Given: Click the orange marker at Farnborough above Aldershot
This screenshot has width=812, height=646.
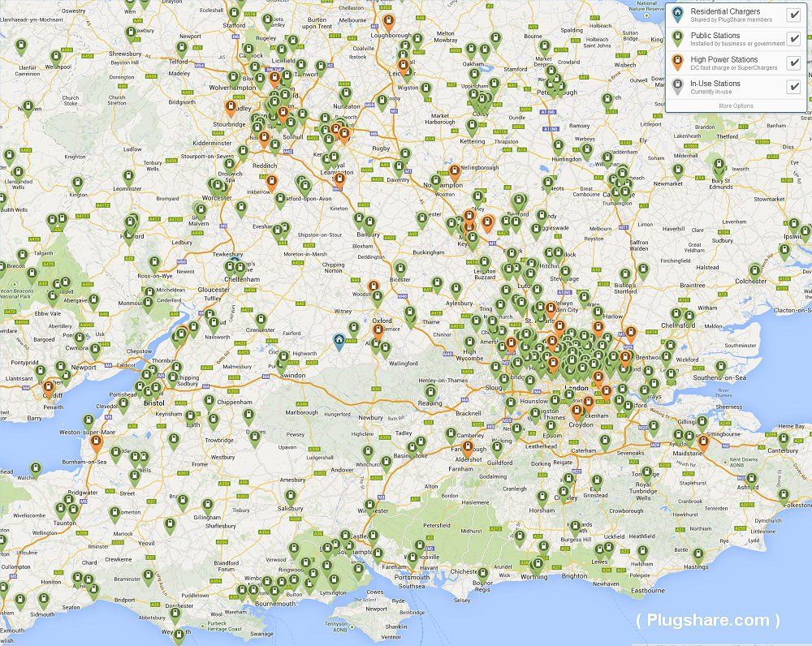Looking at the screenshot, I should (x=468, y=448).
